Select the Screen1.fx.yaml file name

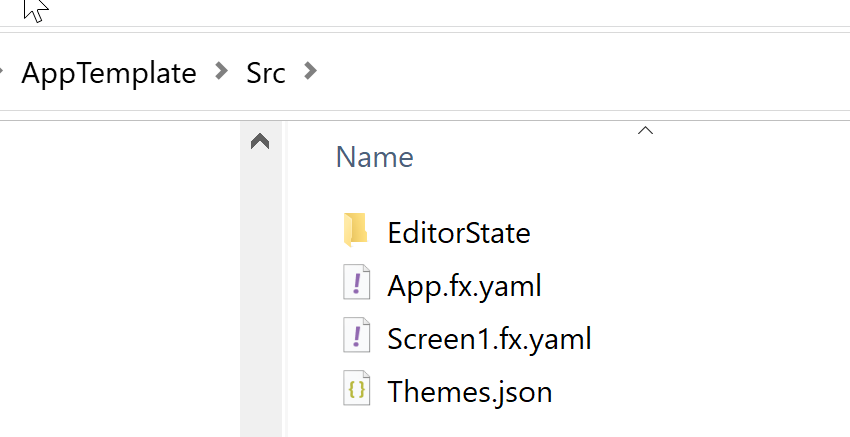[489, 339]
